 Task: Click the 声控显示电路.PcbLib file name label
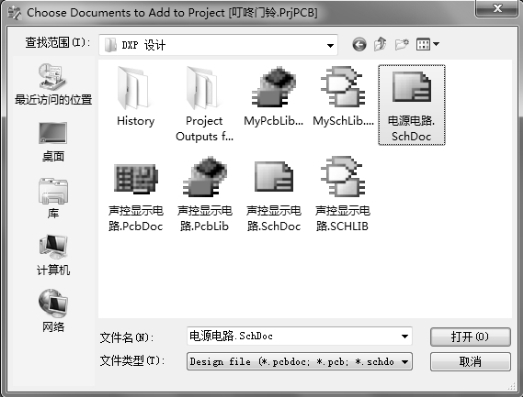coord(205,219)
